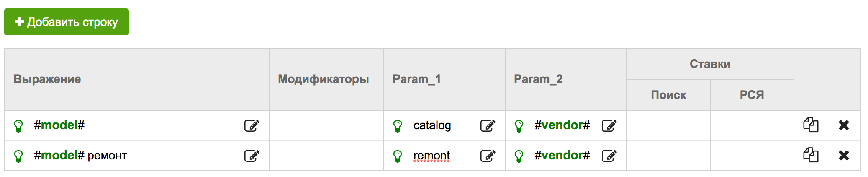
Task: Edit the #model# expression in first row
Action: 252,125
